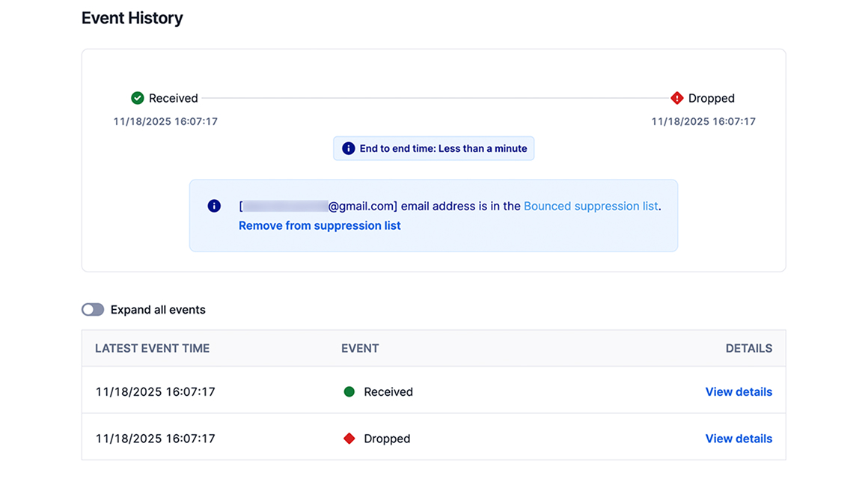Select the Received row timestamp in the table
Viewport: 868px width, 479px height.
tap(155, 391)
